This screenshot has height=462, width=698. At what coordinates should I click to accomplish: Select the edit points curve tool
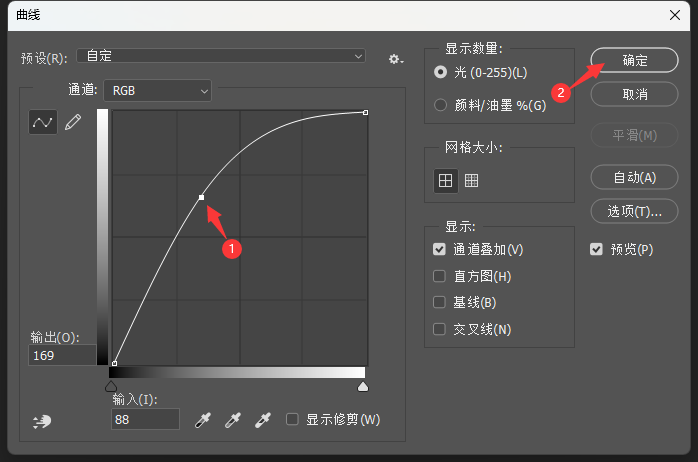[x=43, y=122]
